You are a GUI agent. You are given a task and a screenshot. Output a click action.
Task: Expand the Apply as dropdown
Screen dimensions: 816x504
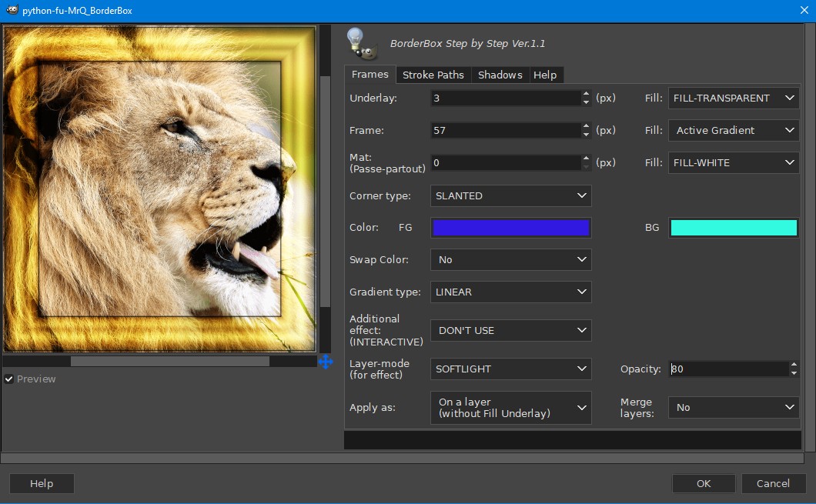[510, 408]
